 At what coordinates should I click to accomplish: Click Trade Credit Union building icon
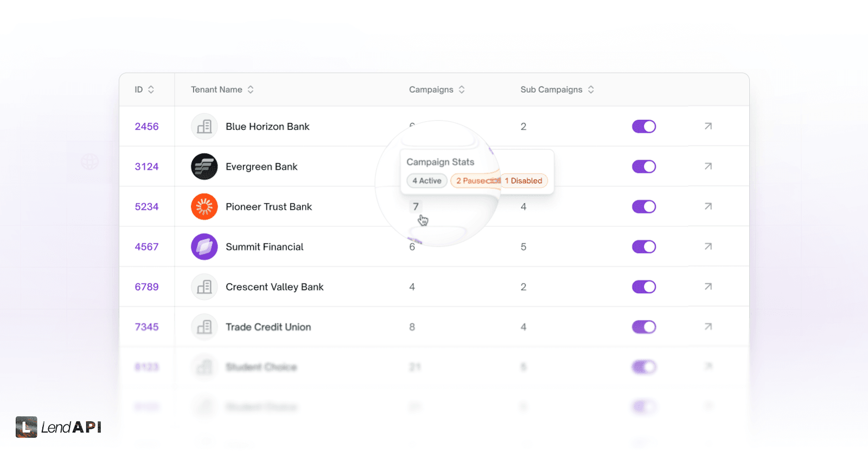(x=205, y=327)
